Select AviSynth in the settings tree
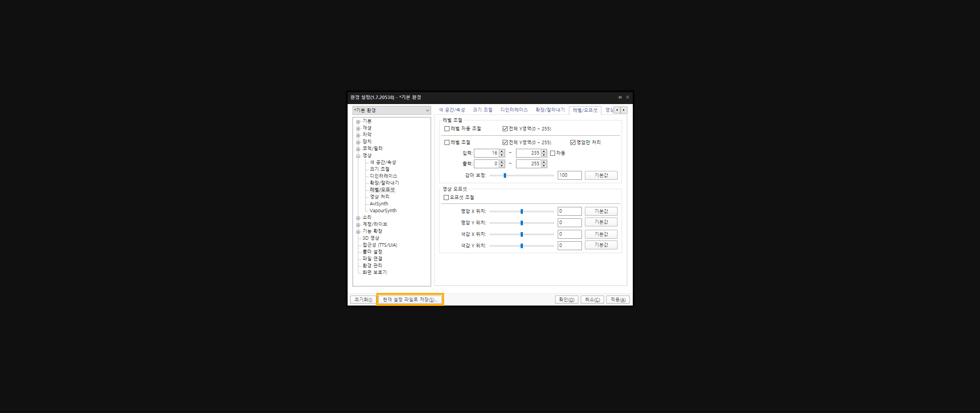 [x=379, y=204]
